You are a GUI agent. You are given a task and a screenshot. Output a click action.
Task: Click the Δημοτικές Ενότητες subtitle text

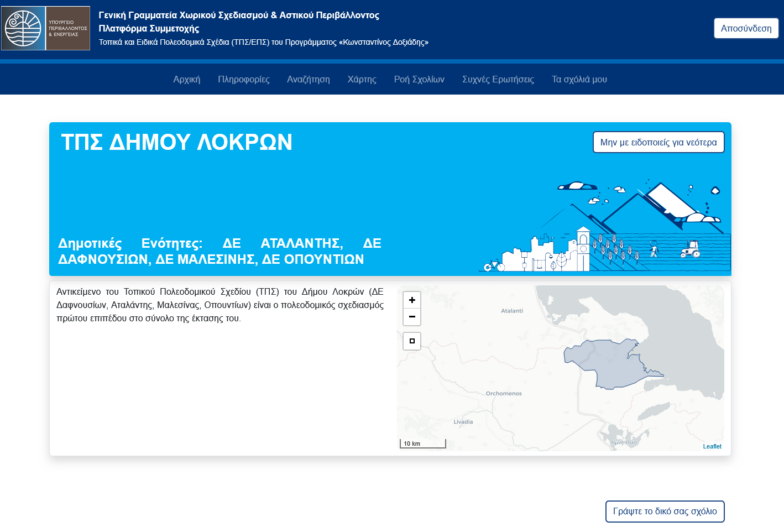point(219,251)
